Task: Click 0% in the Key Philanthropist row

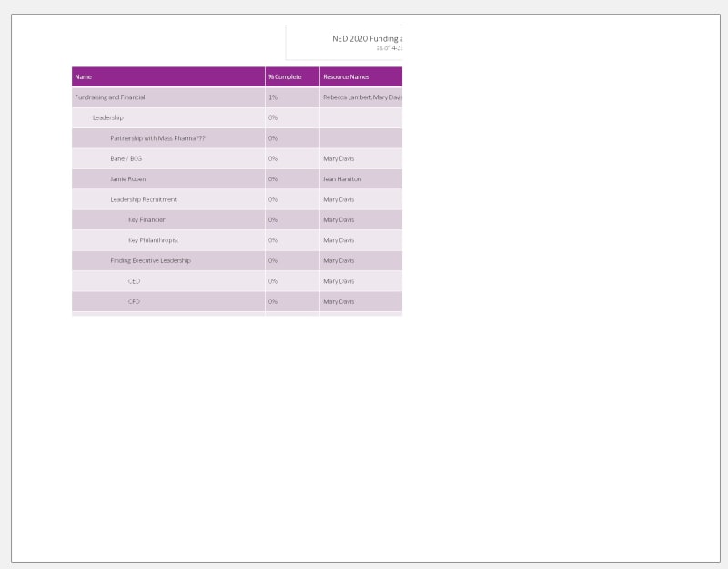Action: (272, 240)
